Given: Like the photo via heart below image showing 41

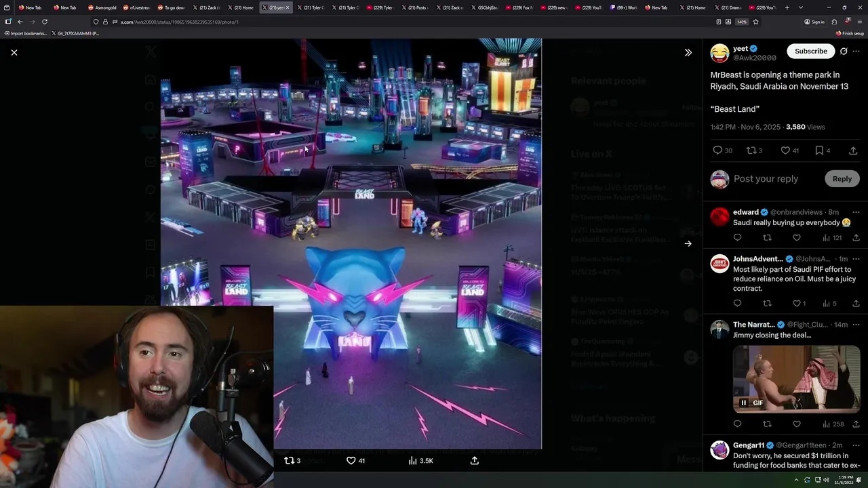Looking at the screenshot, I should (x=355, y=460).
